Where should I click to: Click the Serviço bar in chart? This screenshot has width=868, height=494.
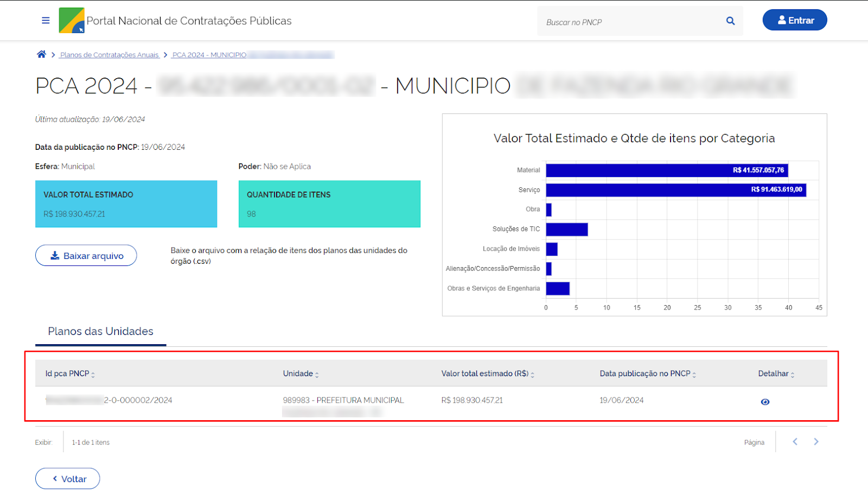click(676, 190)
